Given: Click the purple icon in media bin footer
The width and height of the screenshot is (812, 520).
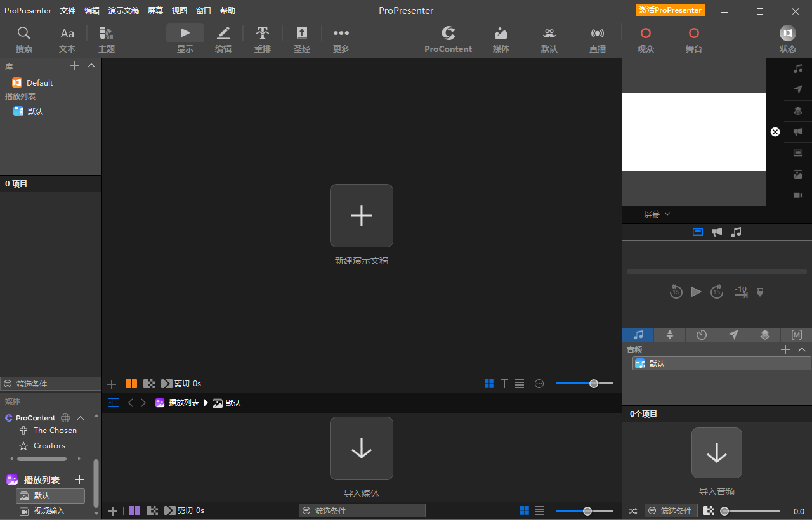Looking at the screenshot, I should coord(134,510).
